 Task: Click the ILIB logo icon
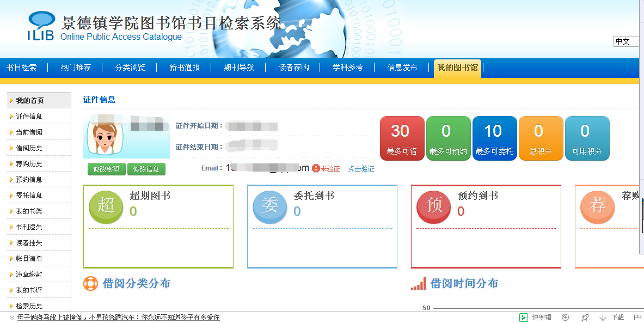click(41, 26)
